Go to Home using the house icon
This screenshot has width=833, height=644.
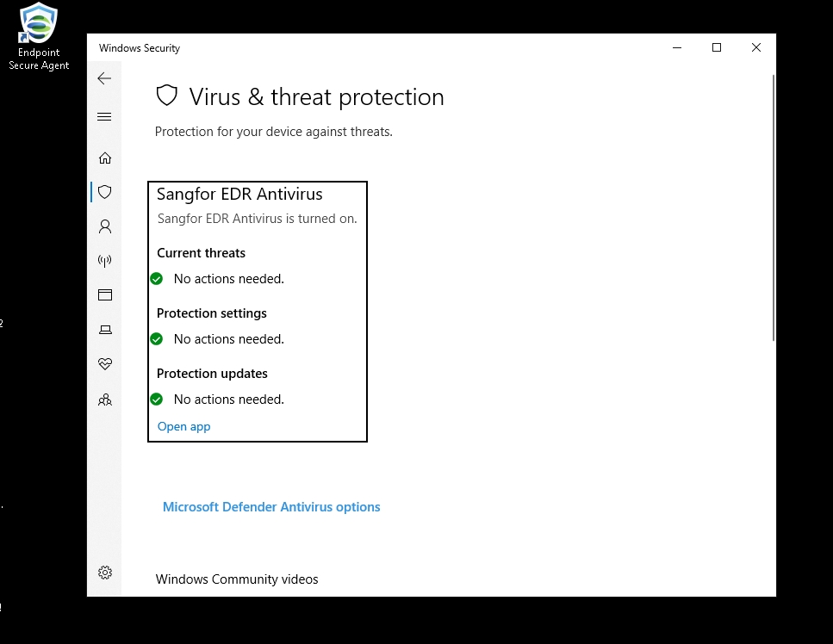[x=104, y=158]
